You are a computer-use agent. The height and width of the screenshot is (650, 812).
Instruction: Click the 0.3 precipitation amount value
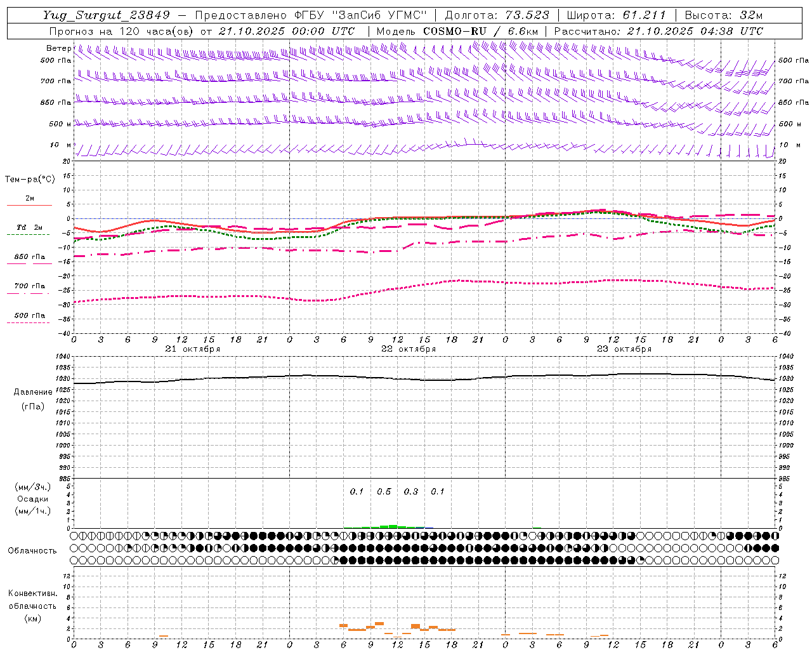coord(411,491)
